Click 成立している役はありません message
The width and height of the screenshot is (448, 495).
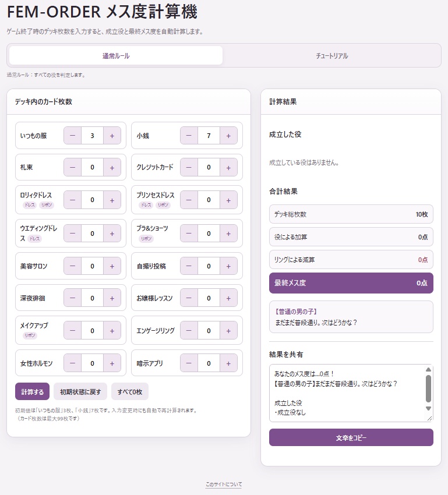tap(304, 163)
